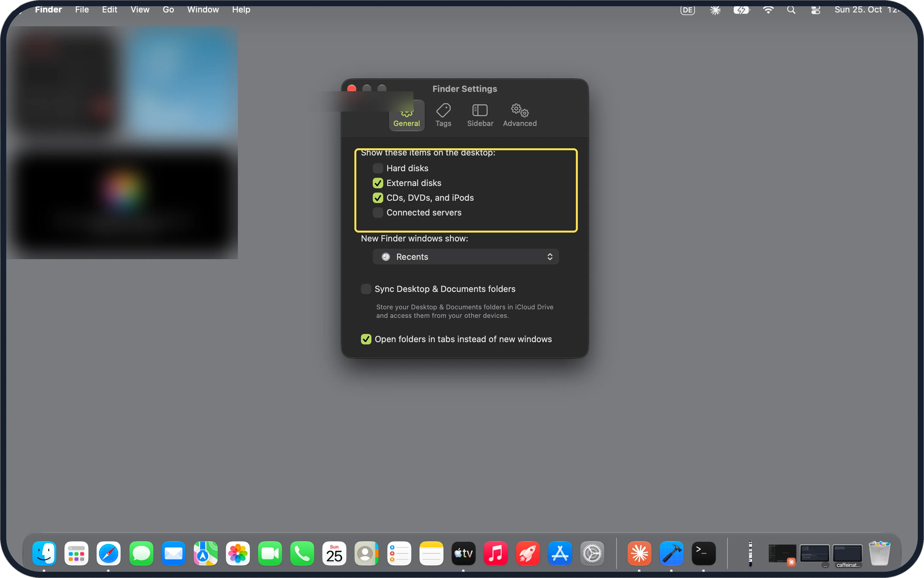Open Music from the Dock
Image resolution: width=924 pixels, height=578 pixels.
(x=495, y=553)
